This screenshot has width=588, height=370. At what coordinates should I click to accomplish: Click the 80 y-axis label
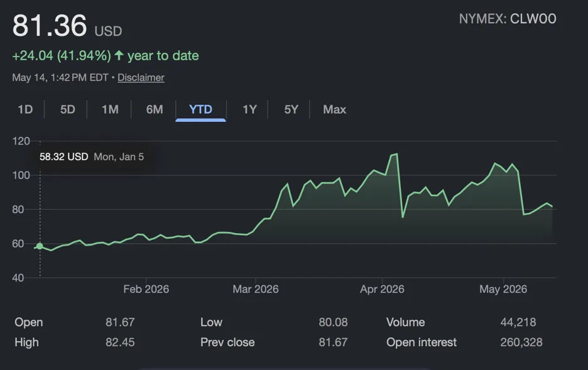[18, 210]
